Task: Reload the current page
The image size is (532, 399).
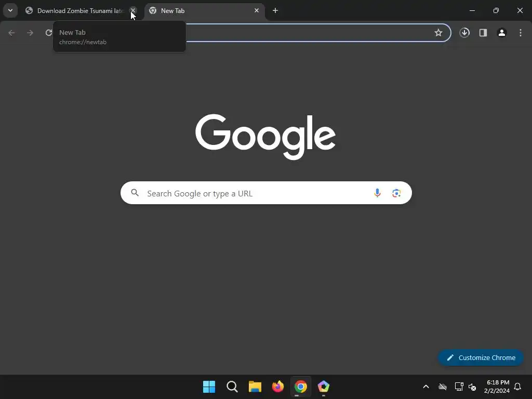Action: 49,33
